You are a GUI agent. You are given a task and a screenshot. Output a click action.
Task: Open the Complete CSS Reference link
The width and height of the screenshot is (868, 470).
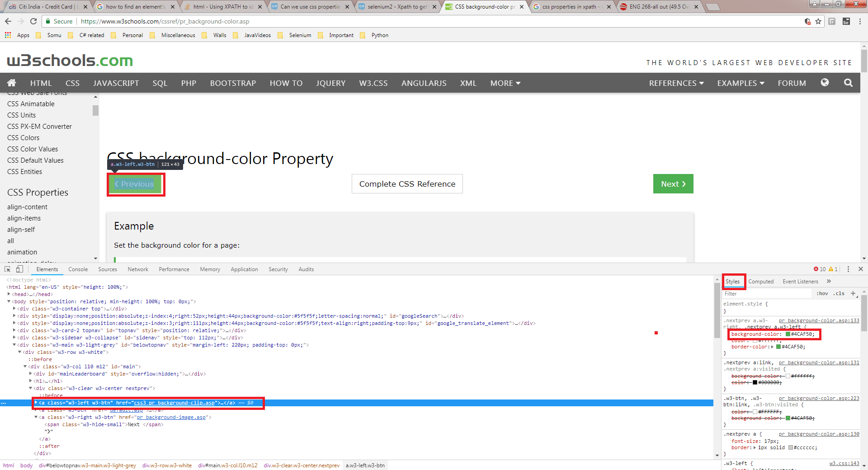point(407,183)
